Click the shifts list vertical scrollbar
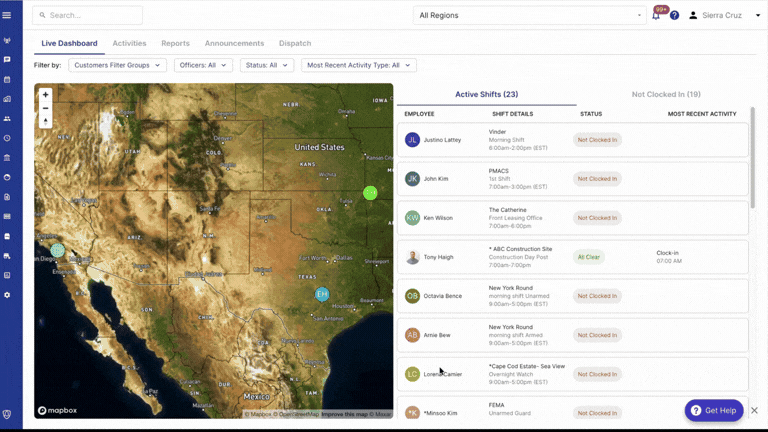This screenshot has width=768, height=432. (x=752, y=157)
